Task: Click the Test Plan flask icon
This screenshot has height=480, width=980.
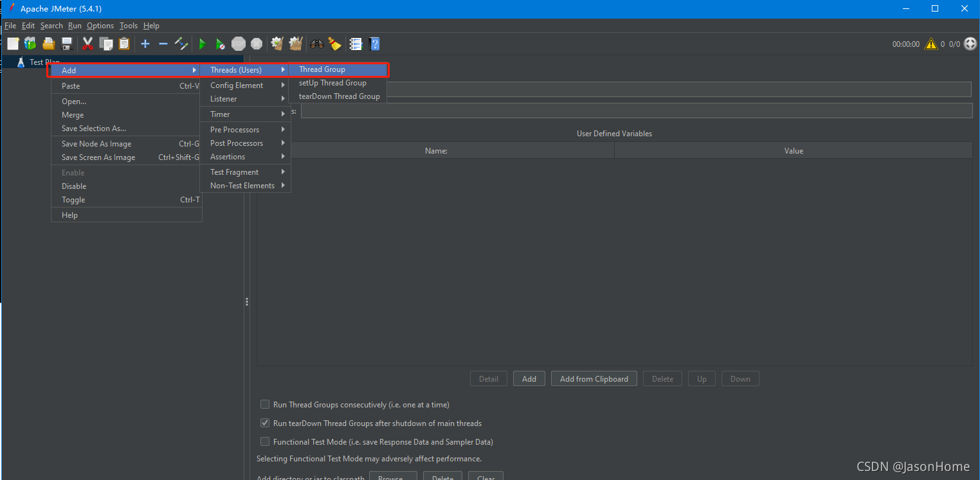Action: point(21,62)
